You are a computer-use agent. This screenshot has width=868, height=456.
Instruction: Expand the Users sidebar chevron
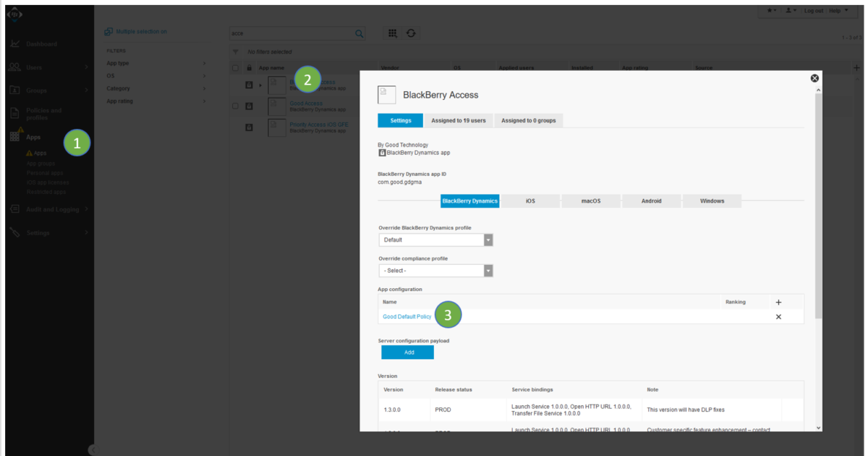[86, 67]
